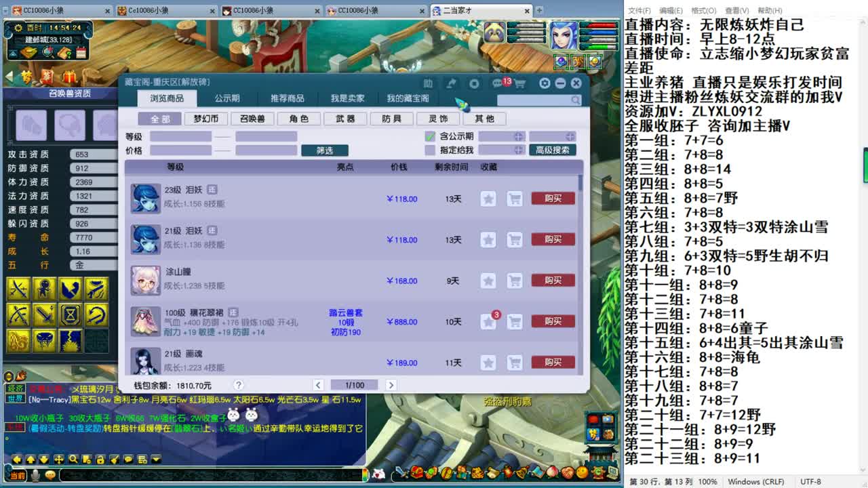Open the 我是卖家 tab
The height and width of the screenshot is (488, 868).
[348, 98]
